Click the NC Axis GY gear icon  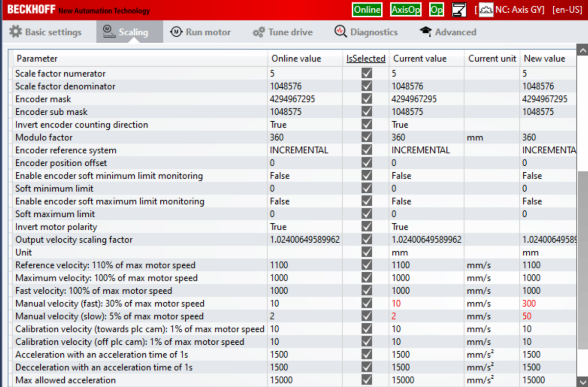click(486, 10)
